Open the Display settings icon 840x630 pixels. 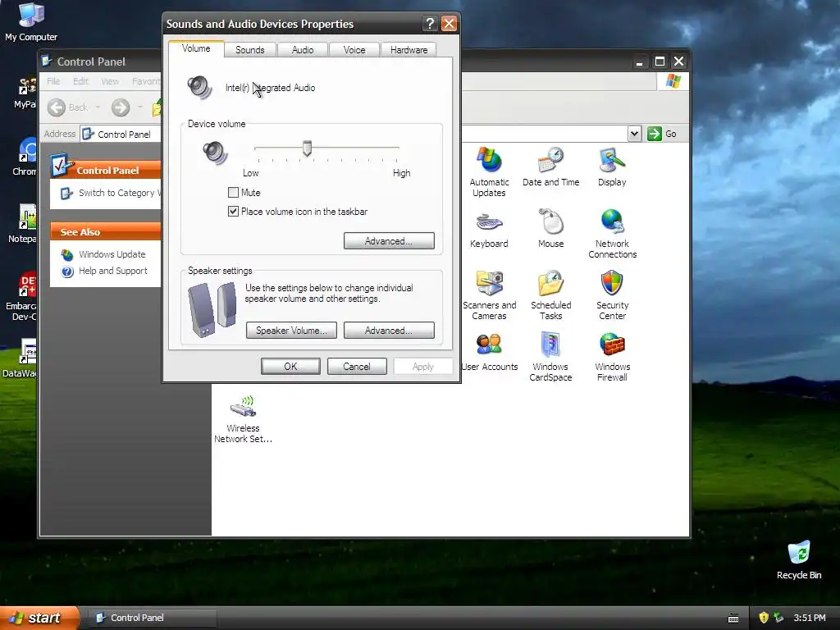click(x=612, y=167)
